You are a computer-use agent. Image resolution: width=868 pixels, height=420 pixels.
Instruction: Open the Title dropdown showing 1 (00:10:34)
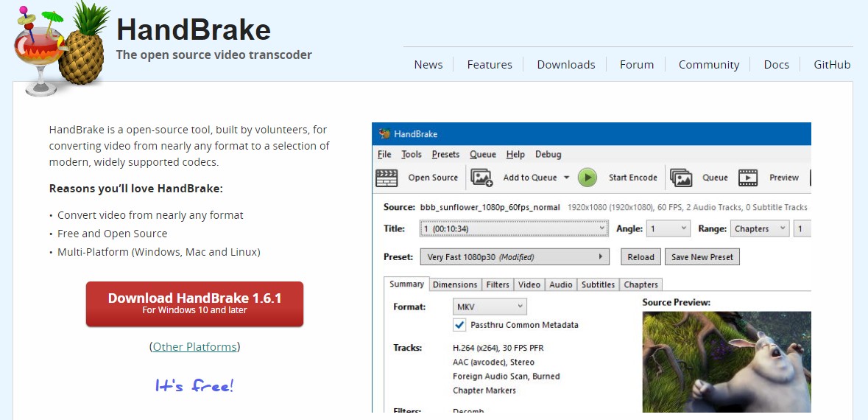[x=513, y=229]
